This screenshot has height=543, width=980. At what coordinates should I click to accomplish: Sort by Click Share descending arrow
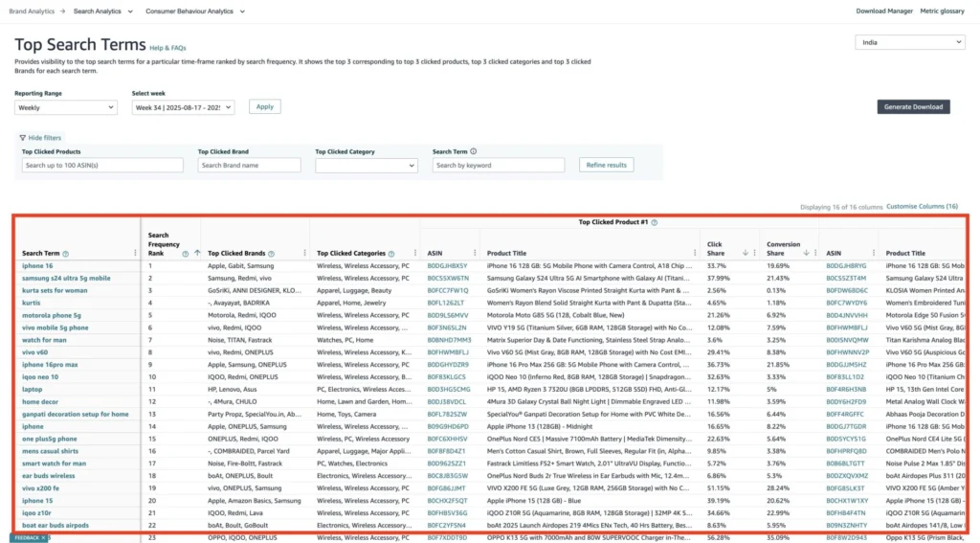(x=745, y=254)
